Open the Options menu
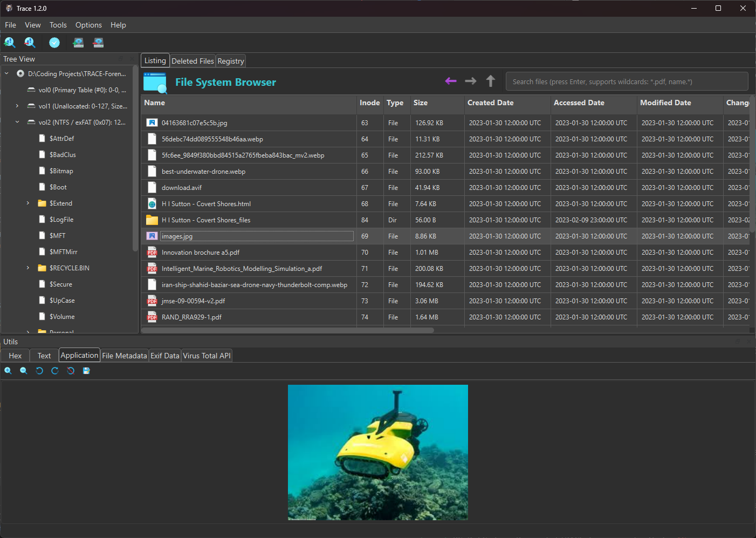Image resolution: width=756 pixels, height=538 pixels. pos(88,25)
